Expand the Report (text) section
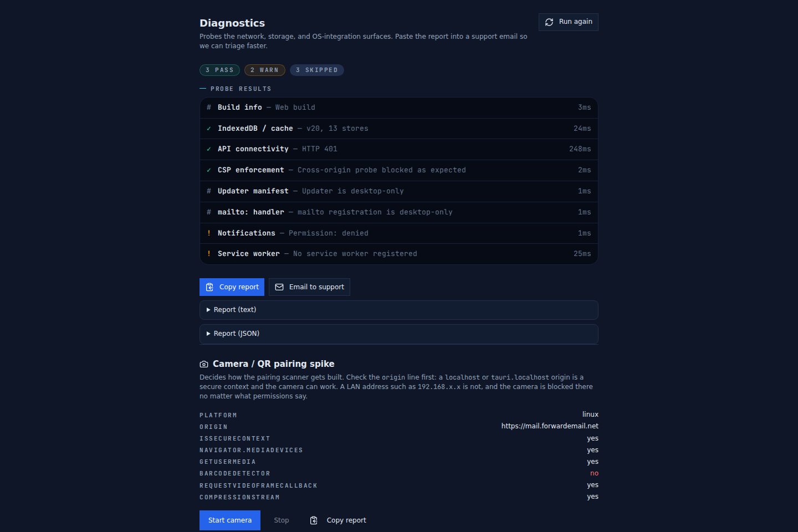Image resolution: width=798 pixels, height=532 pixels. (x=399, y=310)
